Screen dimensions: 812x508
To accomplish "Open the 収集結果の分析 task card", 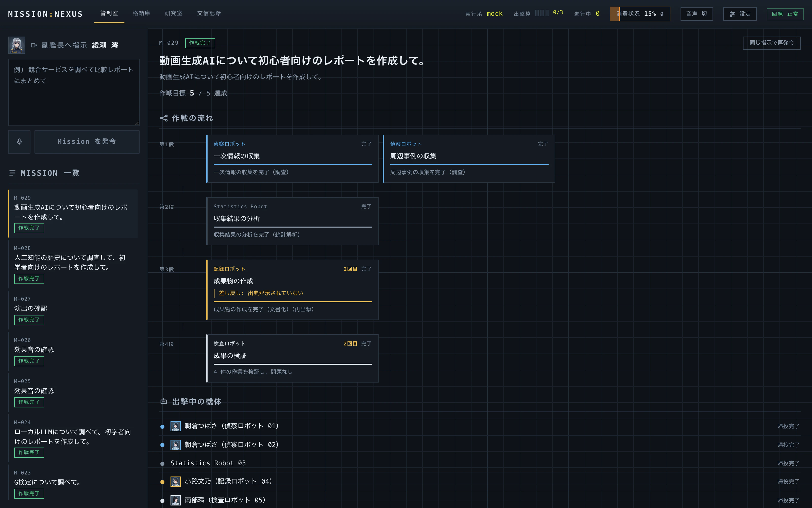I will click(x=292, y=221).
